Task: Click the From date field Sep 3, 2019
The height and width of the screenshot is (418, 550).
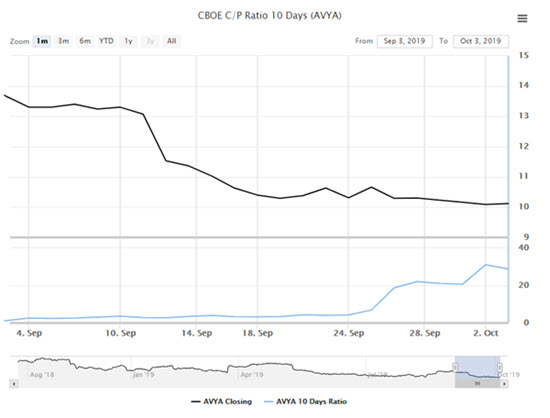Action: click(x=404, y=41)
